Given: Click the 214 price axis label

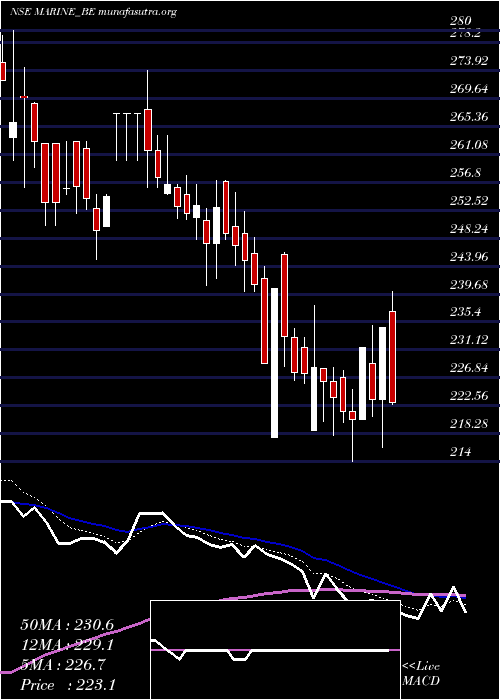Looking at the screenshot, I should 460,452.
